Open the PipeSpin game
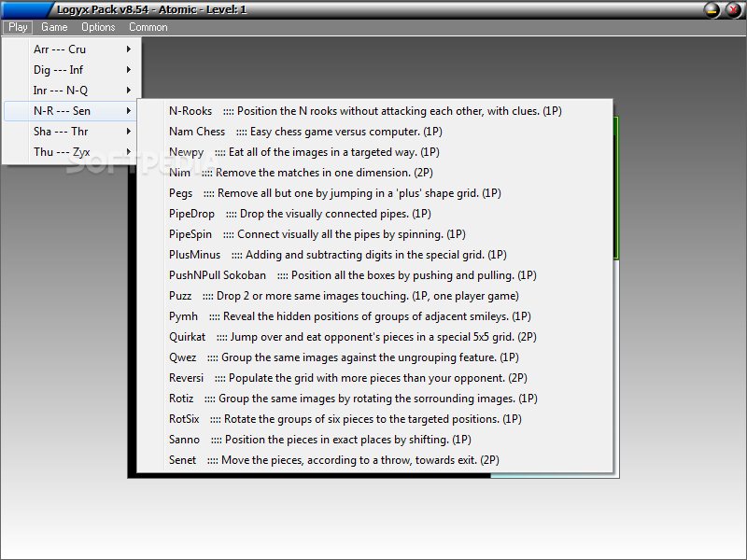Image resolution: width=747 pixels, height=560 pixels. [374, 234]
